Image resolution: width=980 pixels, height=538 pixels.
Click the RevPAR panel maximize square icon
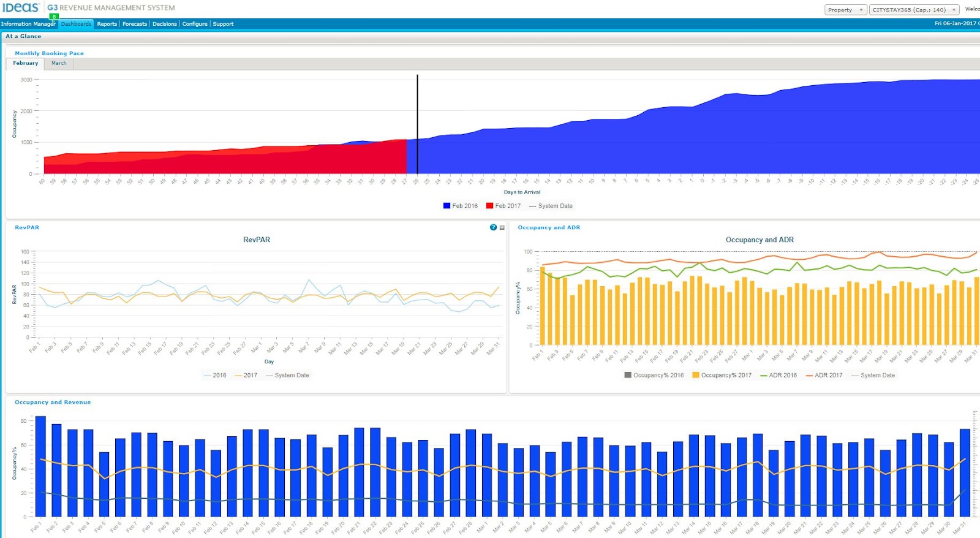click(502, 227)
